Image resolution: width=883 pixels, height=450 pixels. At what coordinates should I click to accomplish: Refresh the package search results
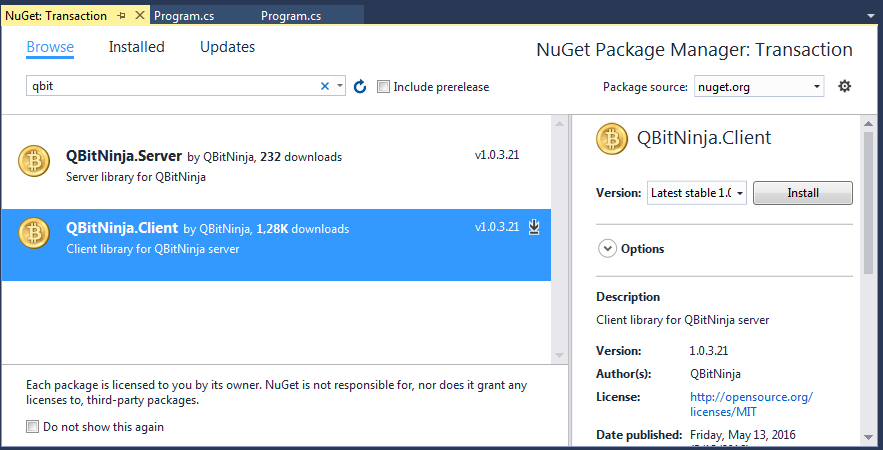360,87
